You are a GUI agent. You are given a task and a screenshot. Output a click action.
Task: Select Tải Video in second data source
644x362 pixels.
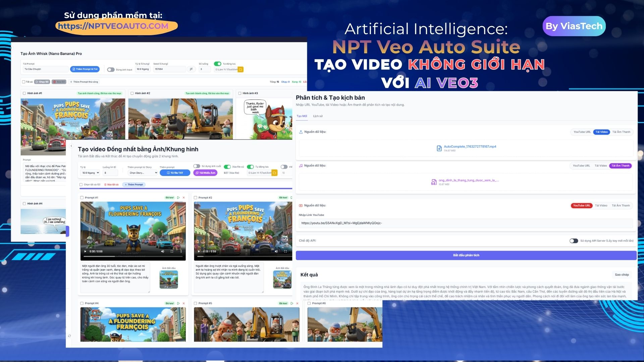point(601,166)
